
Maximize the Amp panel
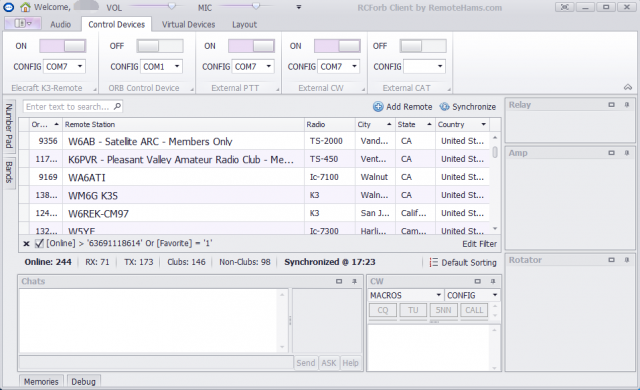click(x=611, y=153)
